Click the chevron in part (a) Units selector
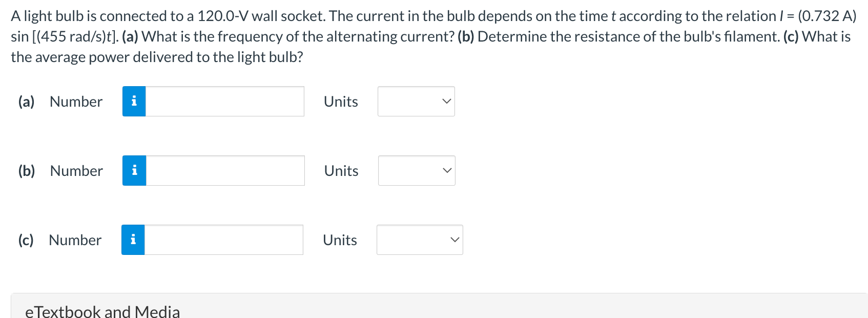868x318 pixels. pos(446,101)
